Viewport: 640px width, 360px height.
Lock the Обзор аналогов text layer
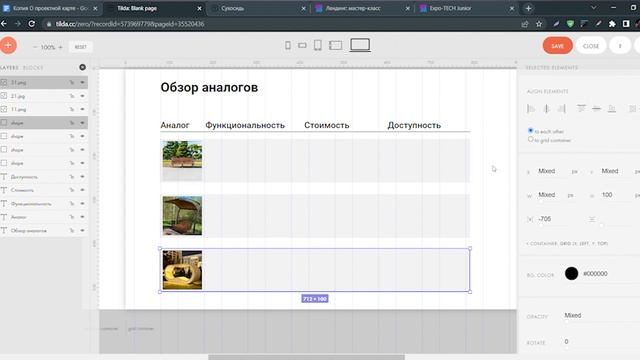[72, 231]
